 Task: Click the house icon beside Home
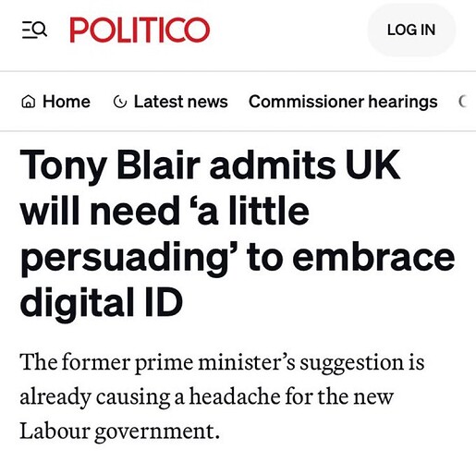pyautogui.click(x=29, y=102)
